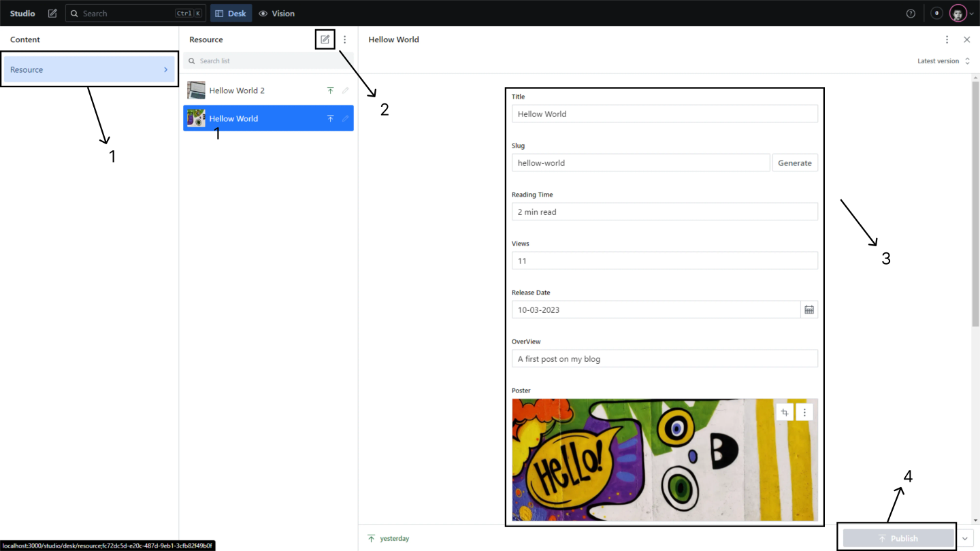Click published status icon on Hellow World 2
The image size is (980, 551).
pyautogui.click(x=330, y=90)
